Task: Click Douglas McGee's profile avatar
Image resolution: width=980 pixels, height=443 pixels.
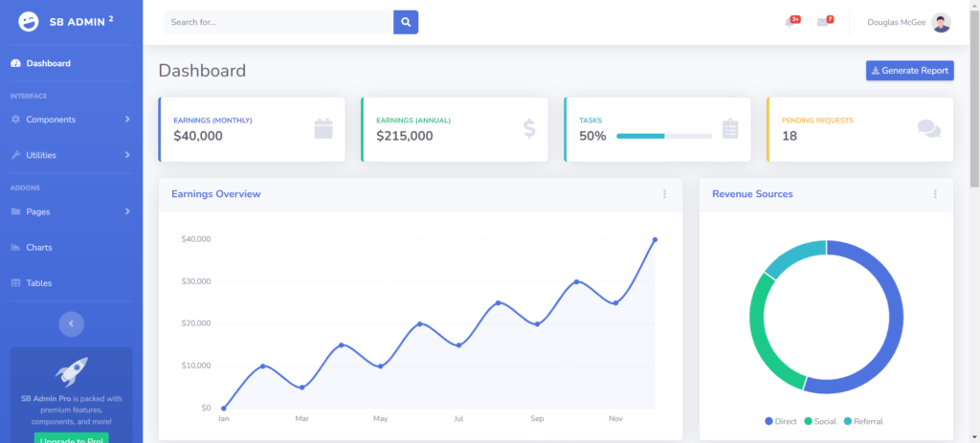Action: coord(941,23)
